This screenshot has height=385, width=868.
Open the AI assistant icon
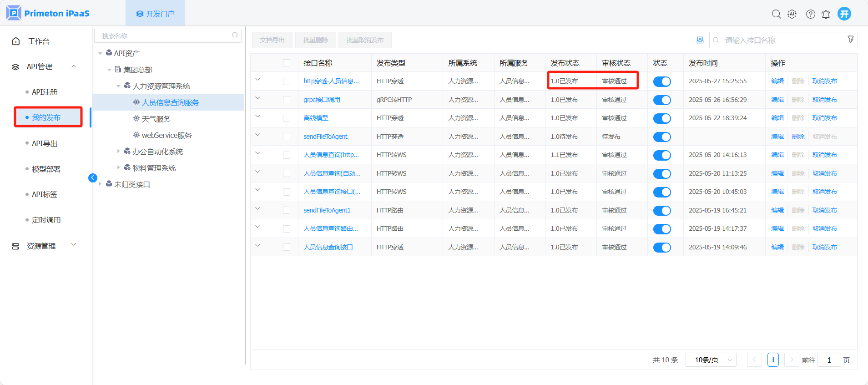pos(792,14)
